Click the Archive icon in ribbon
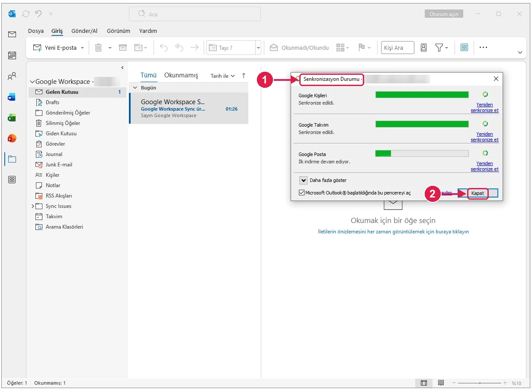This screenshot has width=532, height=392. (x=123, y=48)
